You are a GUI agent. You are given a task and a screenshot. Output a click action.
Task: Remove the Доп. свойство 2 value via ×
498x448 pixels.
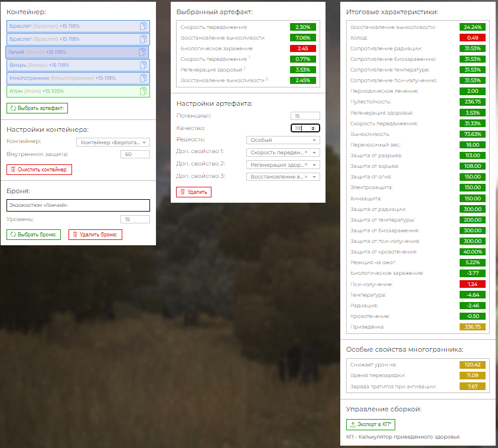[306, 165]
